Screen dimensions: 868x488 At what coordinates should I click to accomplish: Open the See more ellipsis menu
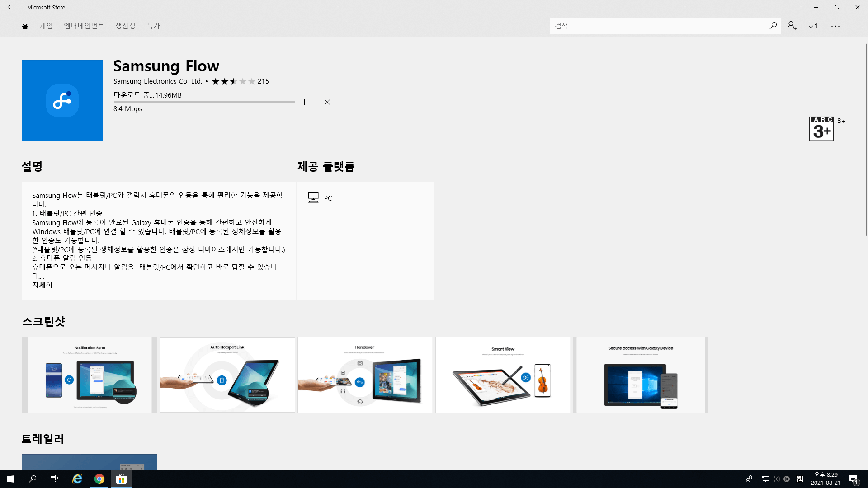(x=835, y=26)
